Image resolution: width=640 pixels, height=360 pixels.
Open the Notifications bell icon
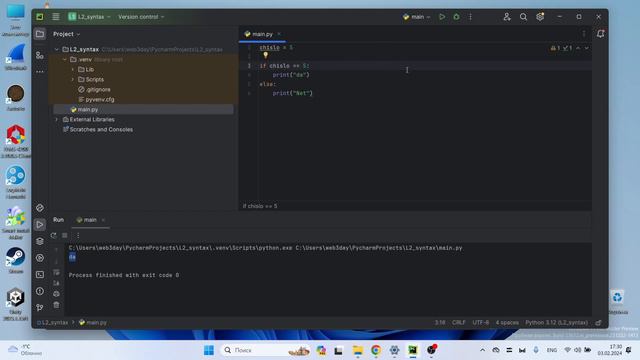[600, 34]
